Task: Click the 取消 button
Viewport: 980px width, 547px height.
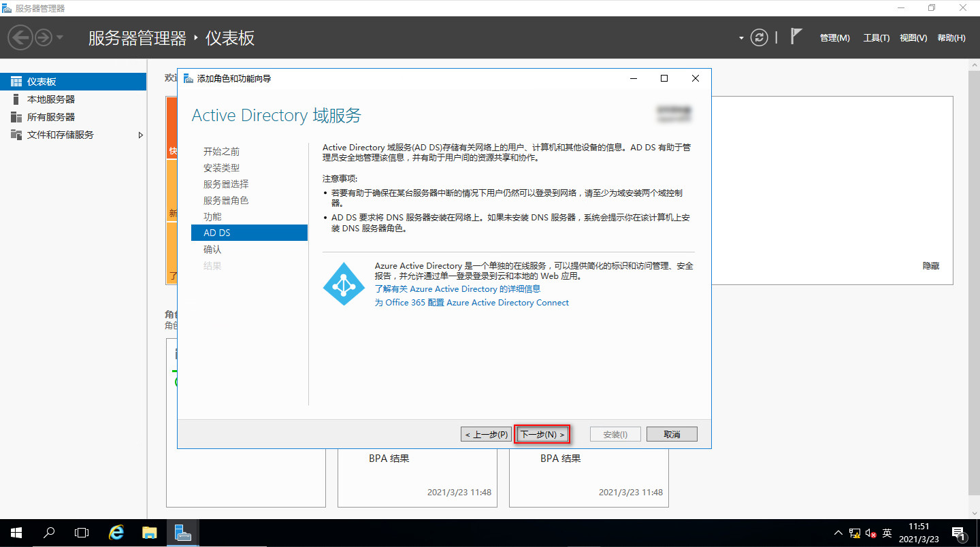Action: 672,434
